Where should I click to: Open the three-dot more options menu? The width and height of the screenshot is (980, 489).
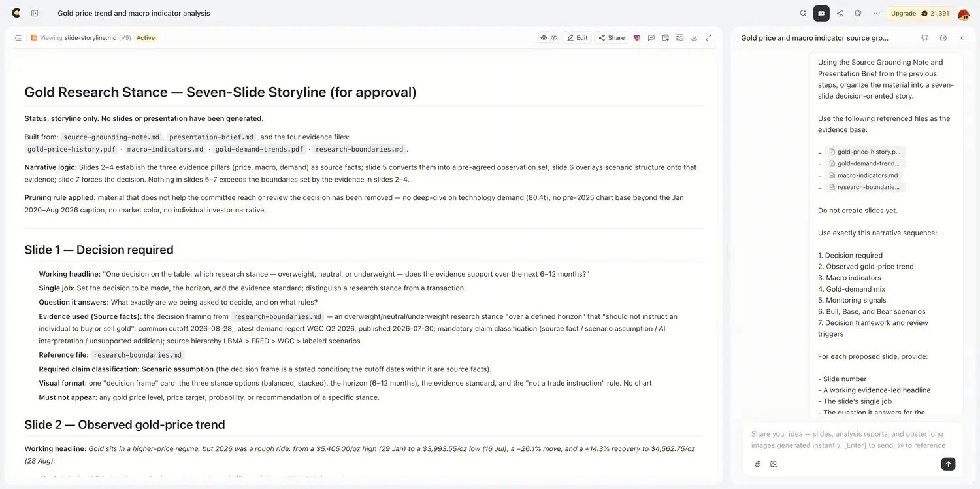click(x=876, y=13)
